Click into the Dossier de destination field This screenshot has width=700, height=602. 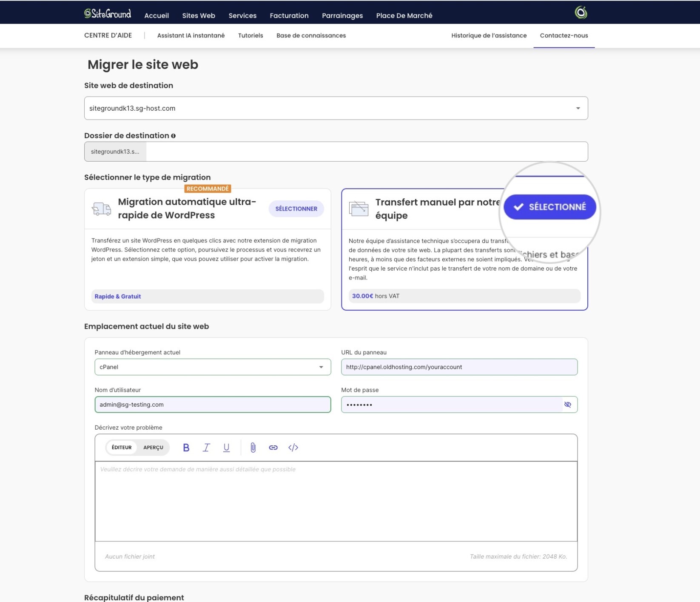click(367, 152)
